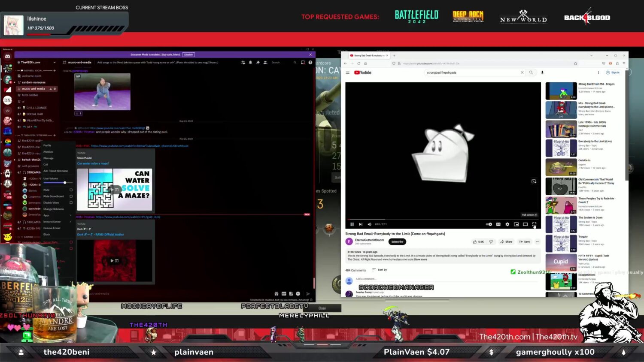The height and width of the screenshot is (362, 644).
Task: Open YouTube player settings gear
Action: (x=507, y=224)
